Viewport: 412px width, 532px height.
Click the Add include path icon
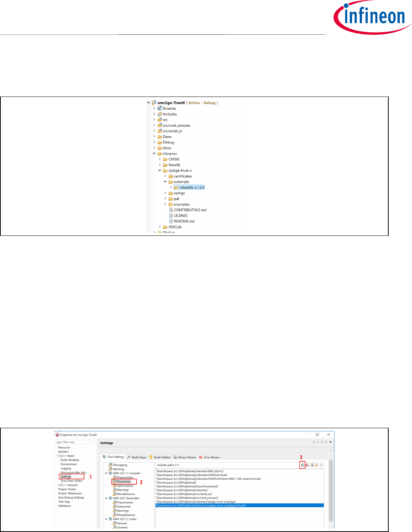tap(302, 465)
